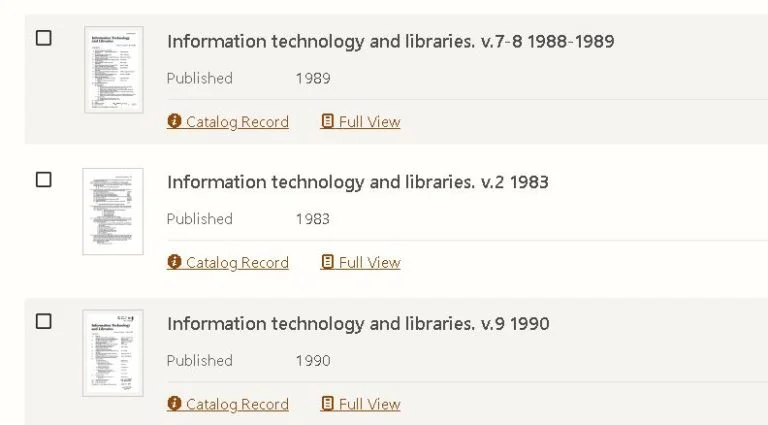Viewport: 768px width, 425px height.
Task: Click the title 'Information technology and libraries. v.9 1990'
Action: (x=357, y=324)
